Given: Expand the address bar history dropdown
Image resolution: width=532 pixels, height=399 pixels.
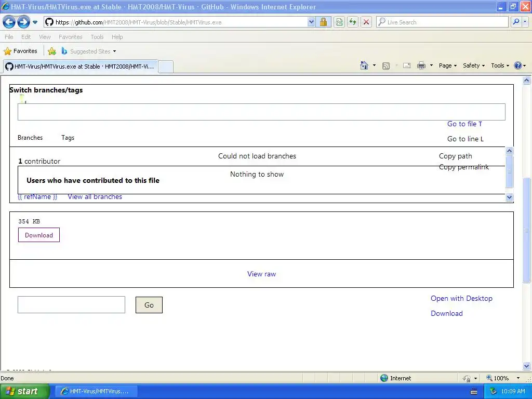Looking at the screenshot, I should (x=311, y=22).
